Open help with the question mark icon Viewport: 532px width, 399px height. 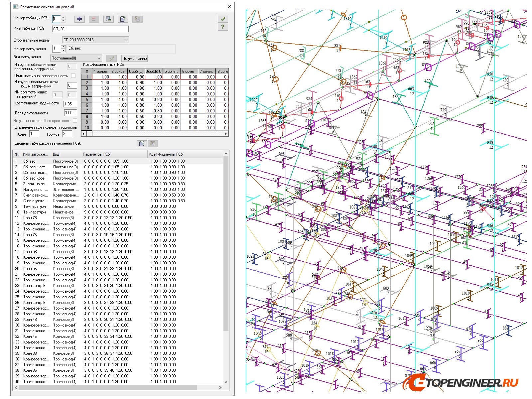coord(222,27)
